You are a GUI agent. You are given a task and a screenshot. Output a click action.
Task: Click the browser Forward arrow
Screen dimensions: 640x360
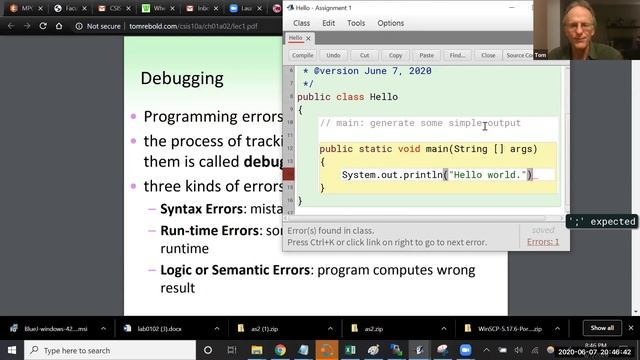(27, 26)
